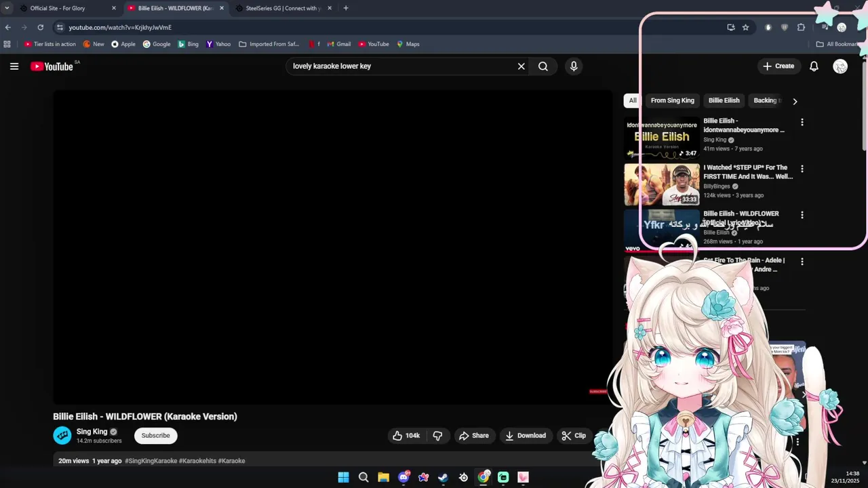Image resolution: width=868 pixels, height=488 pixels.
Task: Expand the All Bookmarks folder
Action: click(837, 44)
